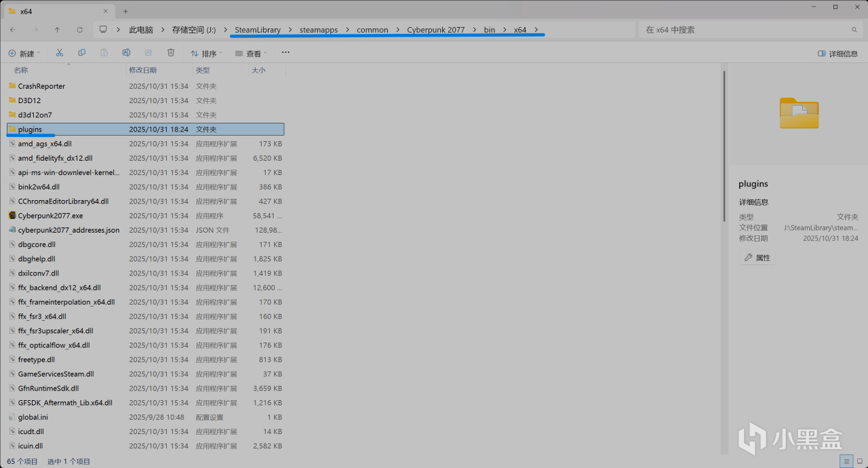Viewport: 868px width, 468px height.
Task: Select the D3D12 folder icon
Action: click(x=12, y=100)
